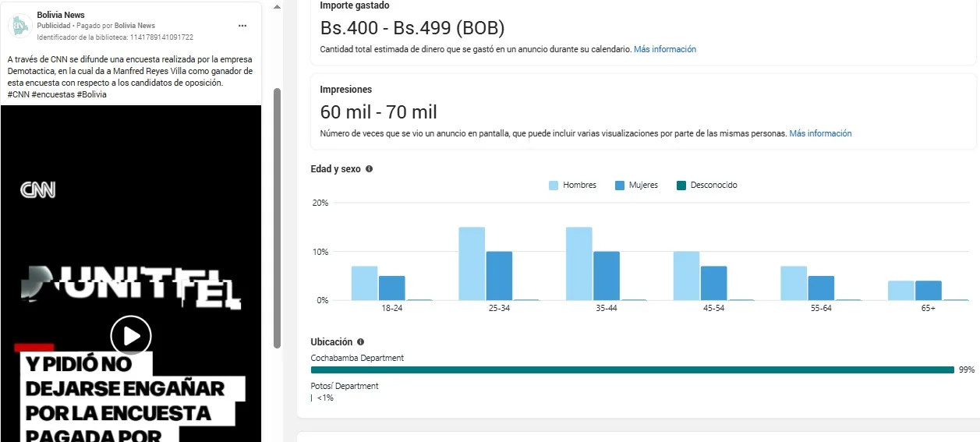Click the Bolivia News profile avatar
The width and height of the screenshot is (980, 442).
(19, 26)
